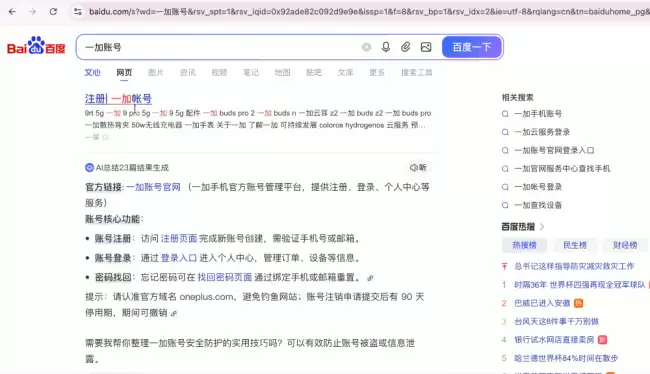Click the voice search microphone icon
650x374 pixels.
[x=386, y=47]
